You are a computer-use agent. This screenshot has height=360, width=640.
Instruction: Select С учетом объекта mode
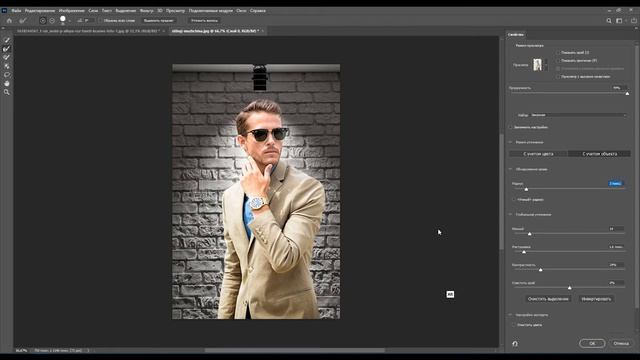point(599,154)
